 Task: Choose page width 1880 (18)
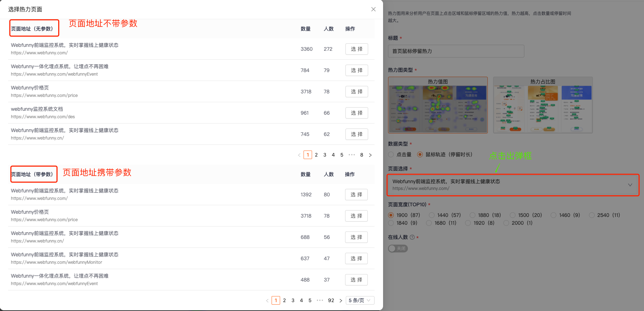(473, 215)
